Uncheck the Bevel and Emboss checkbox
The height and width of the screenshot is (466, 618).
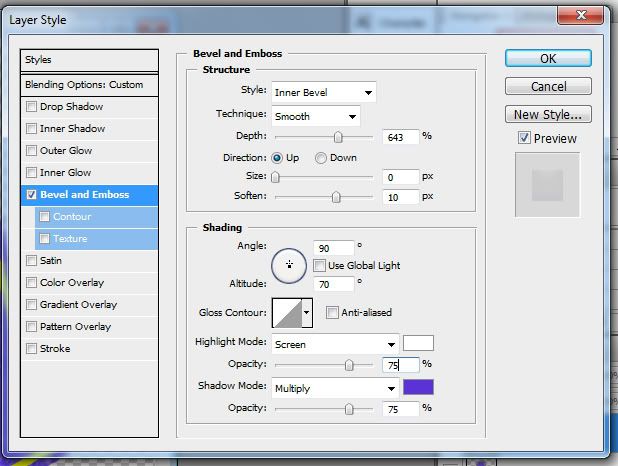[x=31, y=195]
